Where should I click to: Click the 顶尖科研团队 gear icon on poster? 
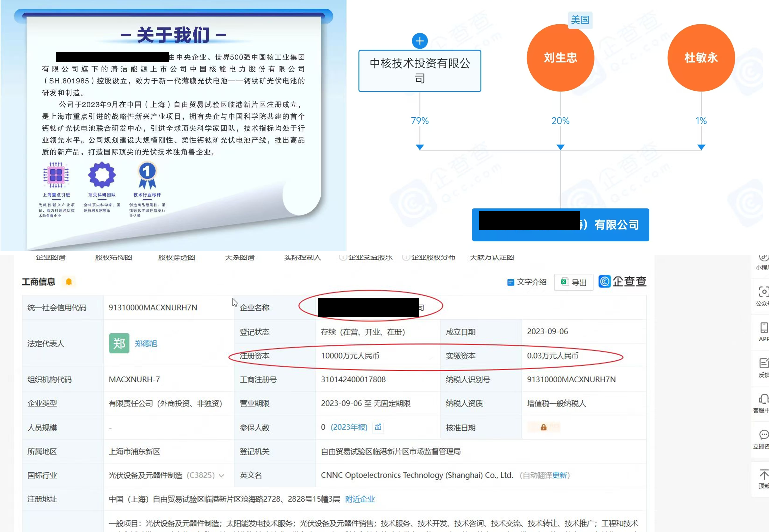pyautogui.click(x=102, y=175)
